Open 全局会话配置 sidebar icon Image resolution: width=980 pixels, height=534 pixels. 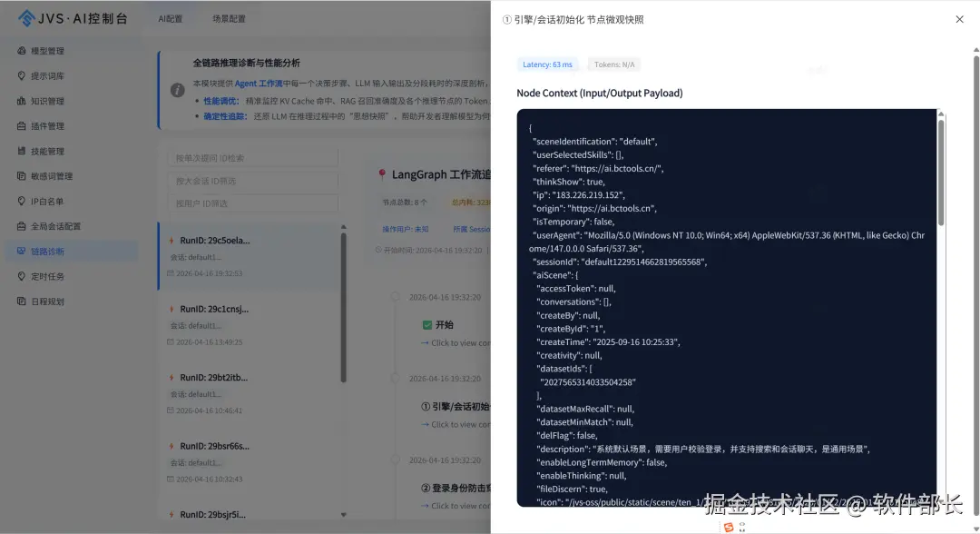pyautogui.click(x=21, y=226)
